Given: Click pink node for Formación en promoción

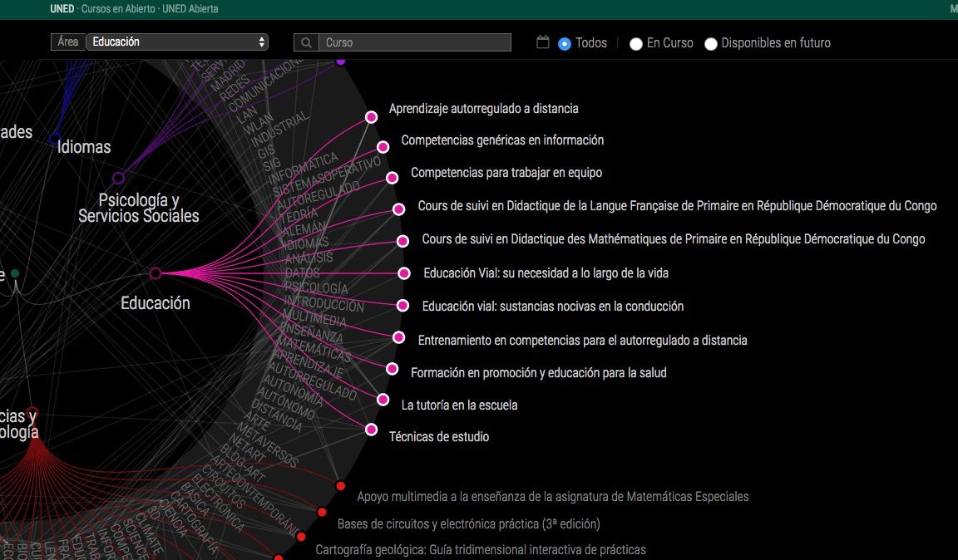Looking at the screenshot, I should [393, 369].
